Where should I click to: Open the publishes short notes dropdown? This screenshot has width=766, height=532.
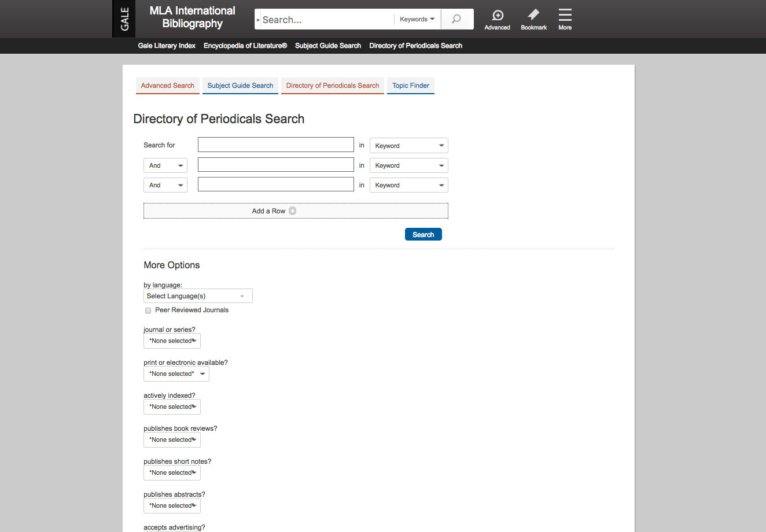coord(172,472)
